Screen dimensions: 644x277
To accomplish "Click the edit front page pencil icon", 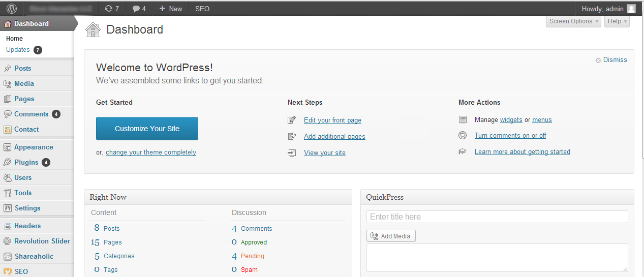I will 292,120.
